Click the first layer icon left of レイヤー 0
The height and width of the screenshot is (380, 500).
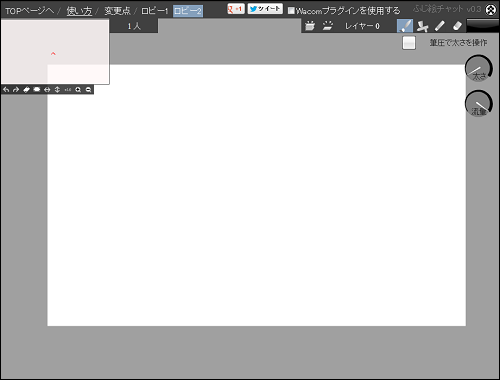click(310, 26)
